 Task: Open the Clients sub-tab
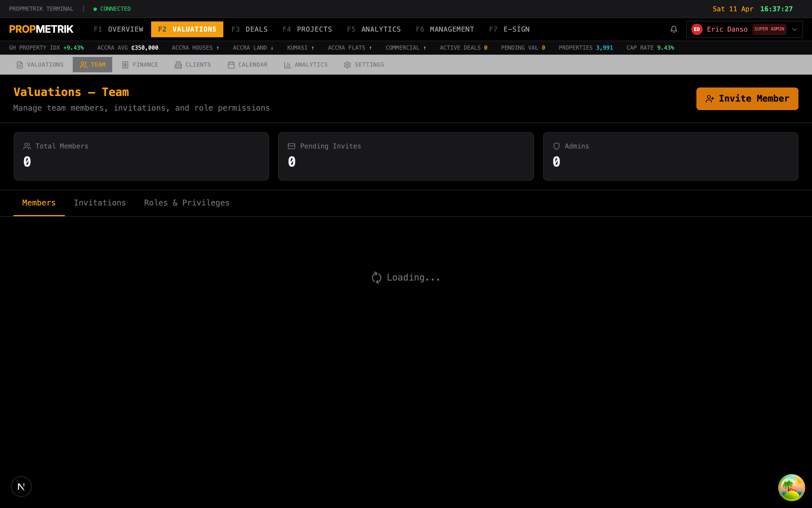point(193,65)
